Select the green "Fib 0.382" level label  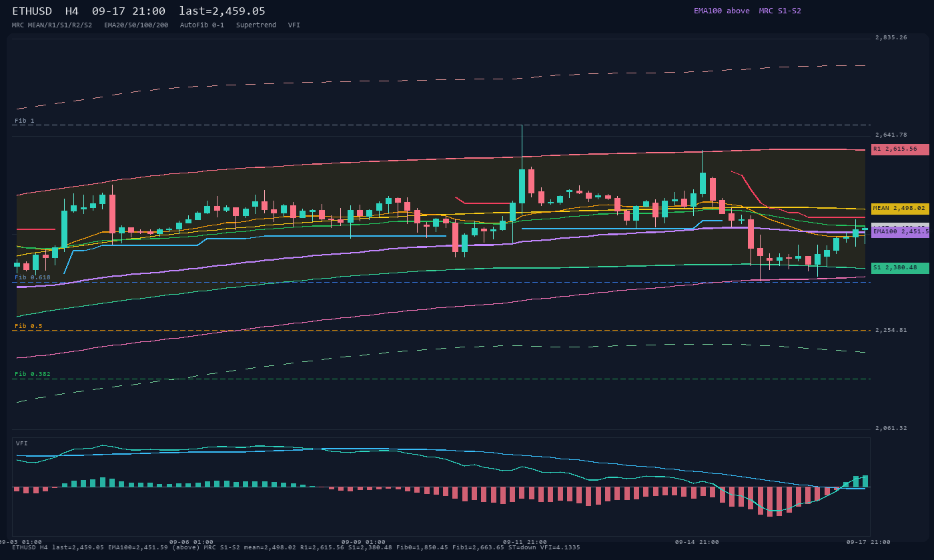point(33,374)
